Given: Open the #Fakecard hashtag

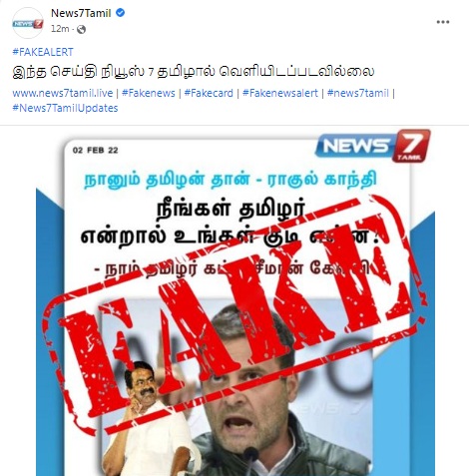Looking at the screenshot, I should (x=209, y=93).
